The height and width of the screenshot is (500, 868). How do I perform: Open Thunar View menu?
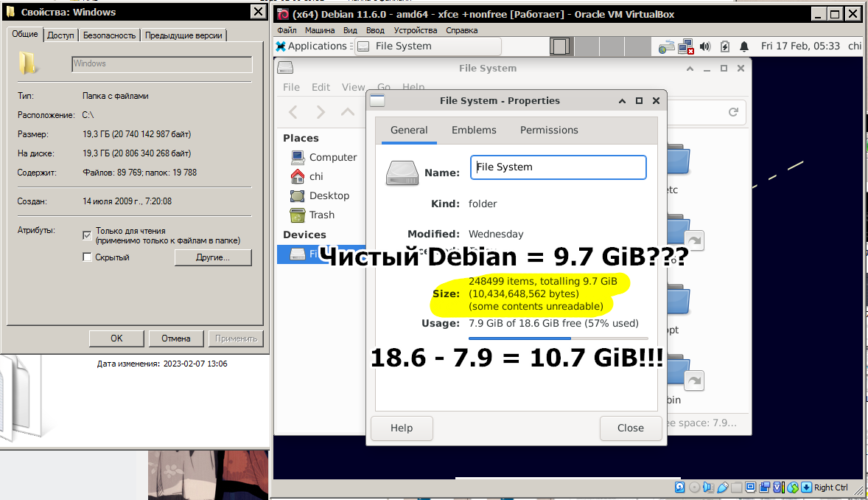353,87
